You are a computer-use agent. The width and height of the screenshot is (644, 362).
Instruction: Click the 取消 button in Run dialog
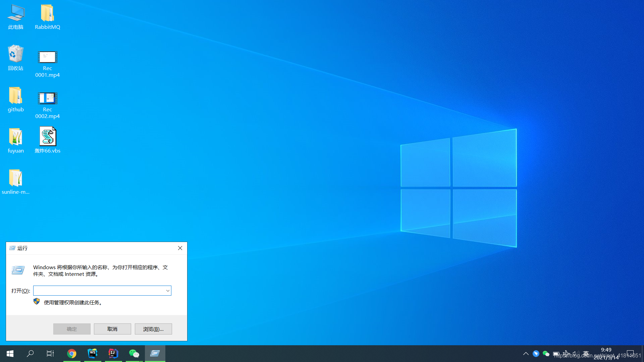point(112,329)
